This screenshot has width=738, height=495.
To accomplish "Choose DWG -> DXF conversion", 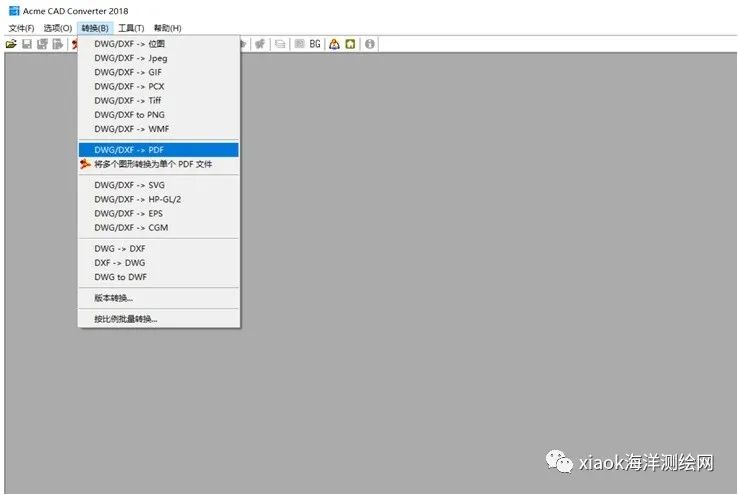I will (x=159, y=248).
